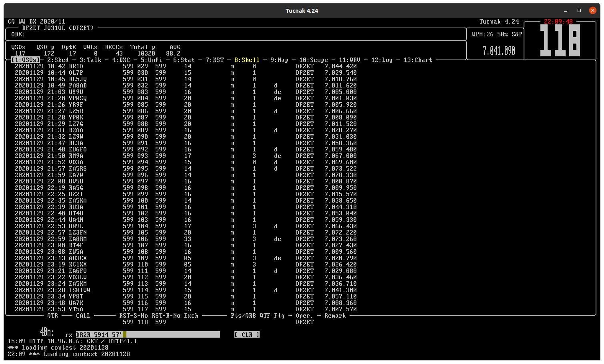This screenshot has width=604, height=364.
Task: Click the CQ WW DX 2020/11 contest title
Action: pos(36,22)
